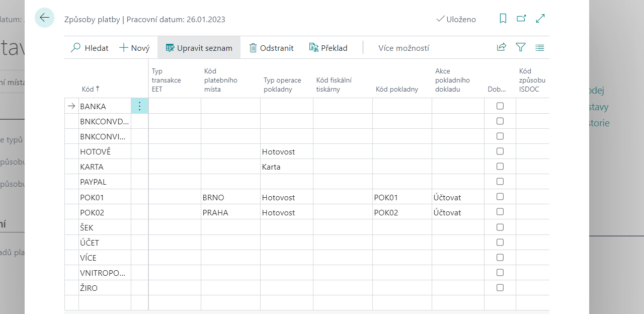Click the share icon in toolbar

click(501, 47)
